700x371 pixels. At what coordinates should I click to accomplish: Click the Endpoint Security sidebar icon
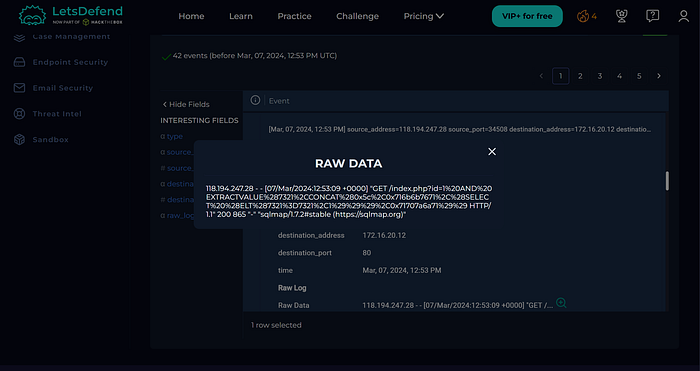tap(19, 62)
